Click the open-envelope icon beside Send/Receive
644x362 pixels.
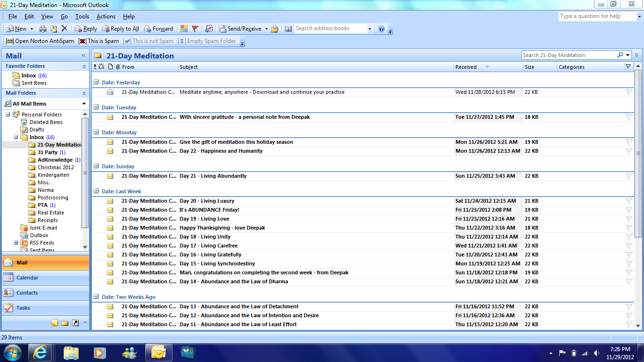coord(275,29)
